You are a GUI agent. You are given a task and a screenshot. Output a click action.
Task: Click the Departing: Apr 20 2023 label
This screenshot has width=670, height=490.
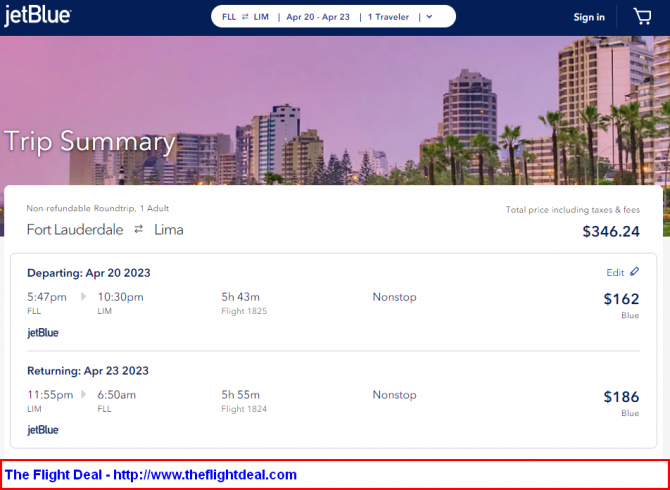(89, 273)
